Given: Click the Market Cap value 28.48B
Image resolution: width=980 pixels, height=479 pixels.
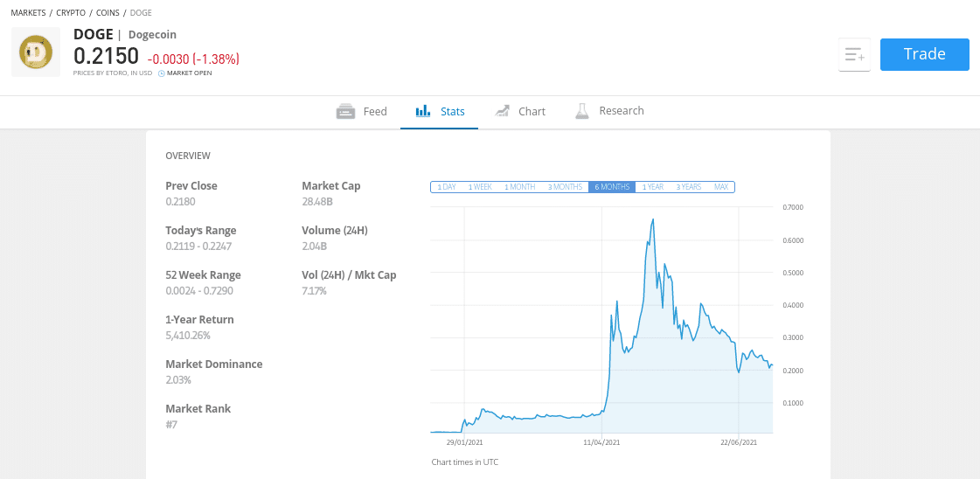Looking at the screenshot, I should coord(317,202).
